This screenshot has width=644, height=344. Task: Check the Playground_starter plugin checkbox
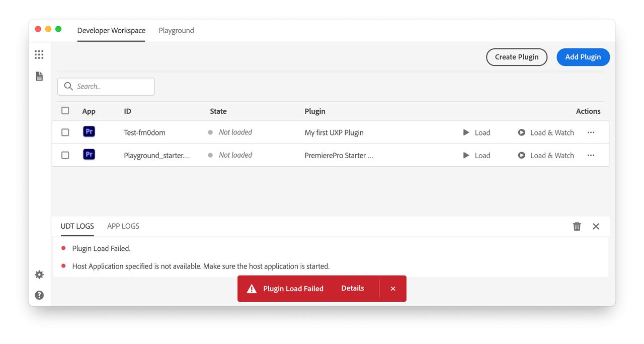click(65, 155)
